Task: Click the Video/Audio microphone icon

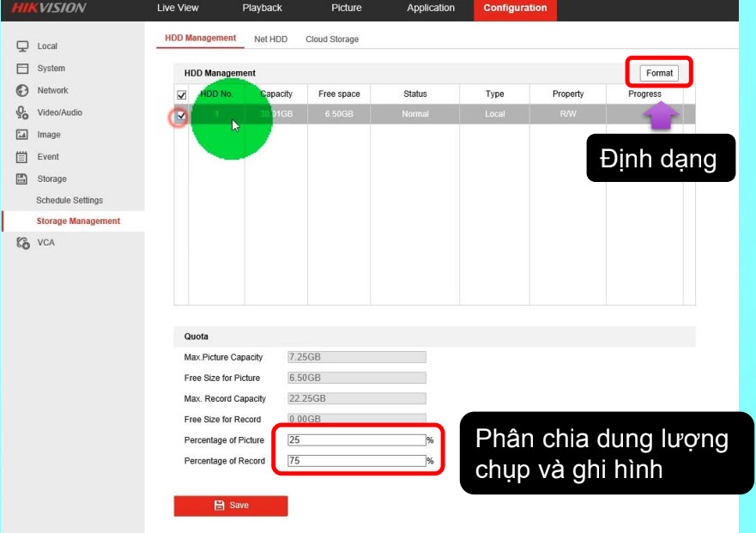Action: point(23,112)
